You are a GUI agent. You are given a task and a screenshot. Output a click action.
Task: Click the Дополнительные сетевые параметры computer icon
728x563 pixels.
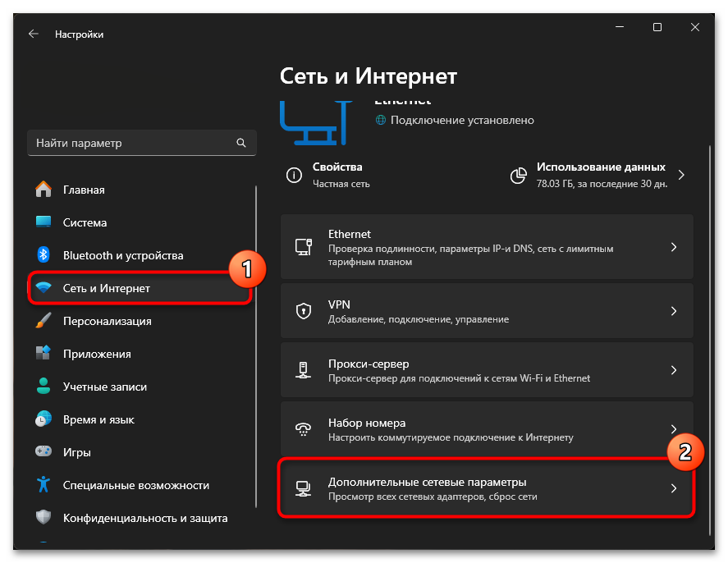click(x=304, y=488)
